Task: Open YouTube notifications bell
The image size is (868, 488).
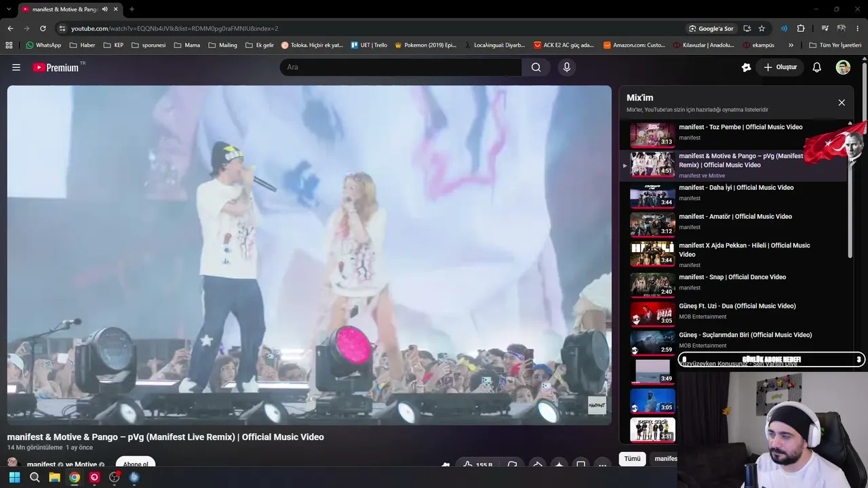Action: pyautogui.click(x=817, y=67)
